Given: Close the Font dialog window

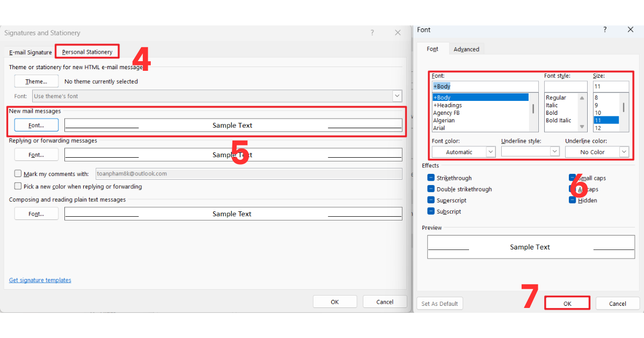Looking at the screenshot, I should [x=631, y=30].
